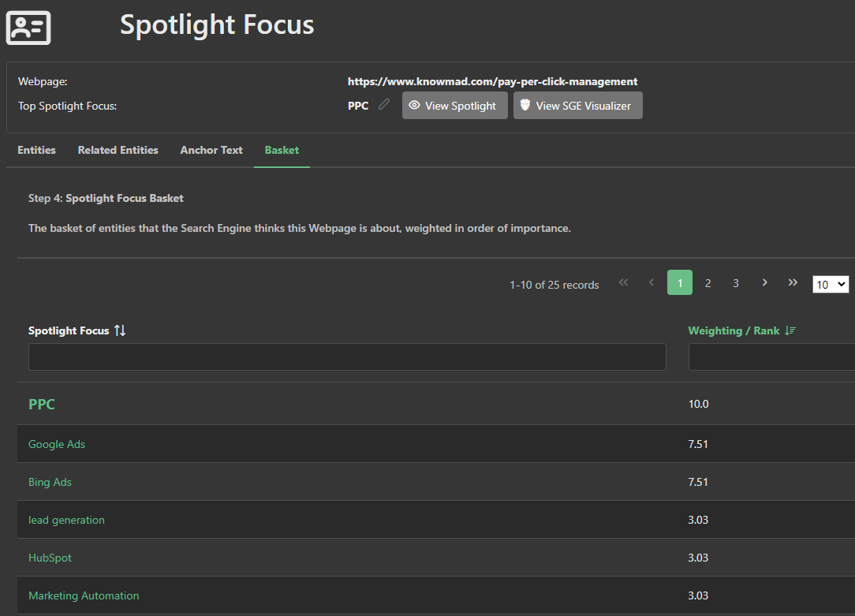Click the ID card logo icon
Viewport: 855px width, 616px height.
tap(28, 28)
